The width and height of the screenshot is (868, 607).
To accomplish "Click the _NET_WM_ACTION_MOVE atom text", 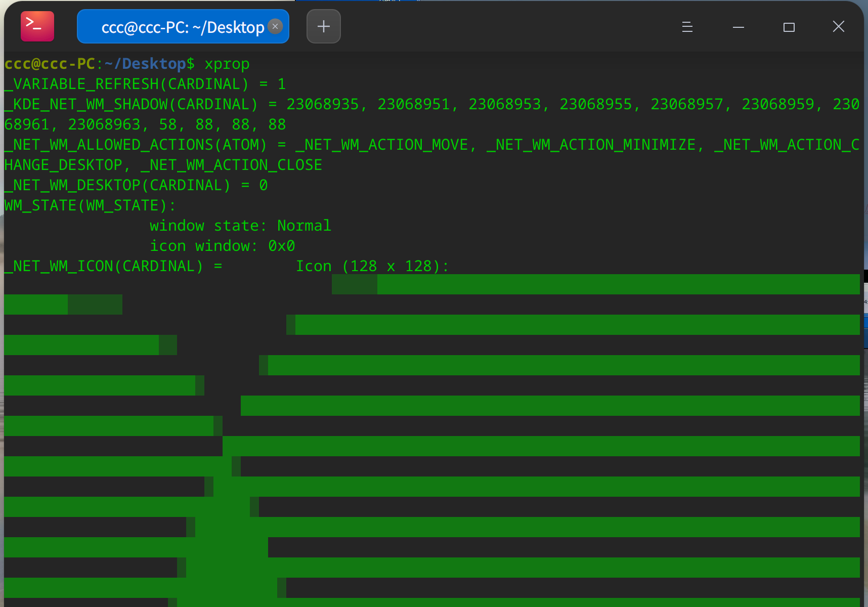I will coord(382,145).
